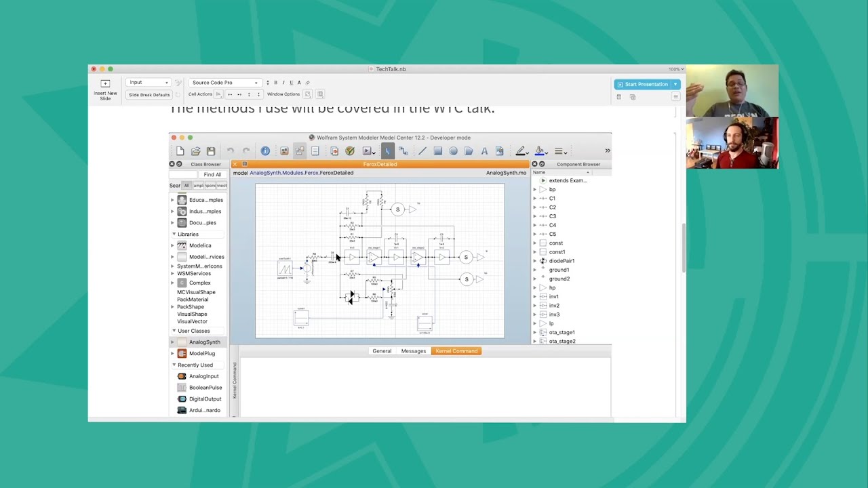Select the Text tool labeled A
The image size is (868, 488).
[484, 151]
